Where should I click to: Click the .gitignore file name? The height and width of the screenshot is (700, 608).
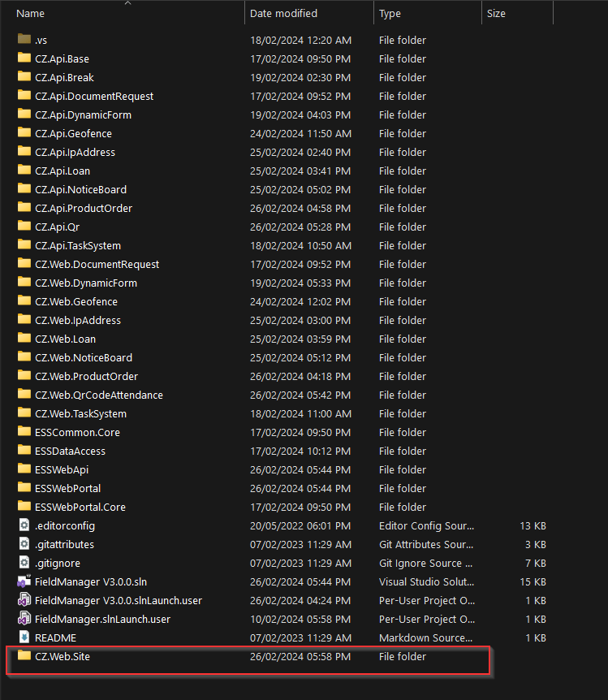[x=58, y=564]
